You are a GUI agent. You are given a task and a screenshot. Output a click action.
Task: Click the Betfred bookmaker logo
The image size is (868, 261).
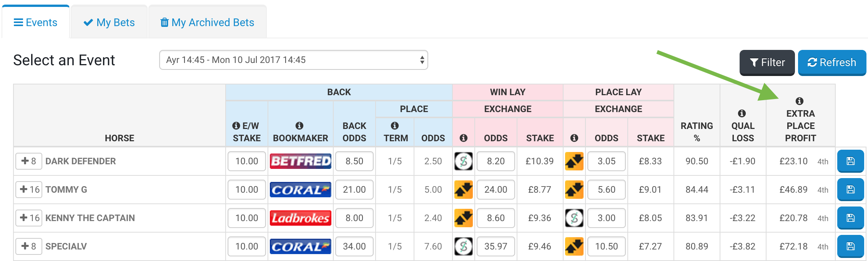coord(300,161)
